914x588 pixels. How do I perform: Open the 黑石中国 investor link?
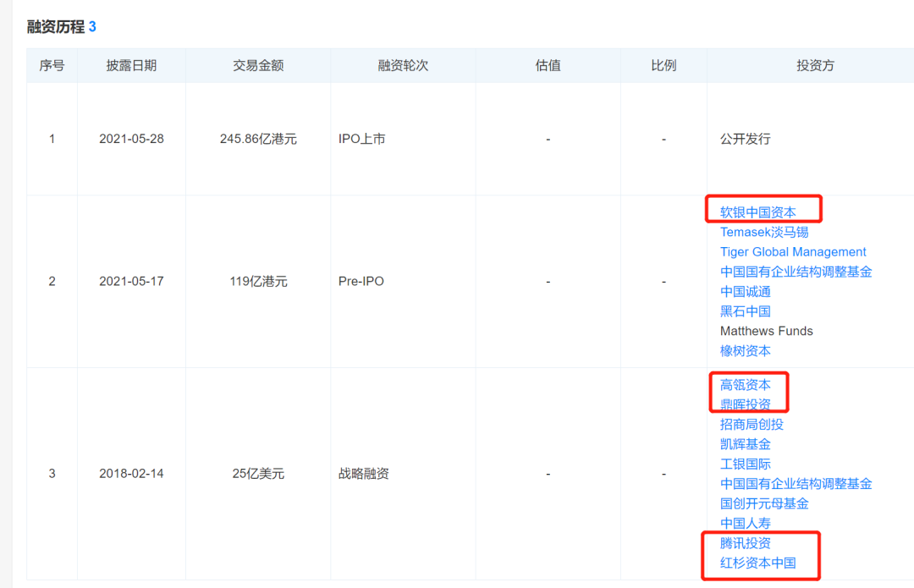[x=745, y=311]
